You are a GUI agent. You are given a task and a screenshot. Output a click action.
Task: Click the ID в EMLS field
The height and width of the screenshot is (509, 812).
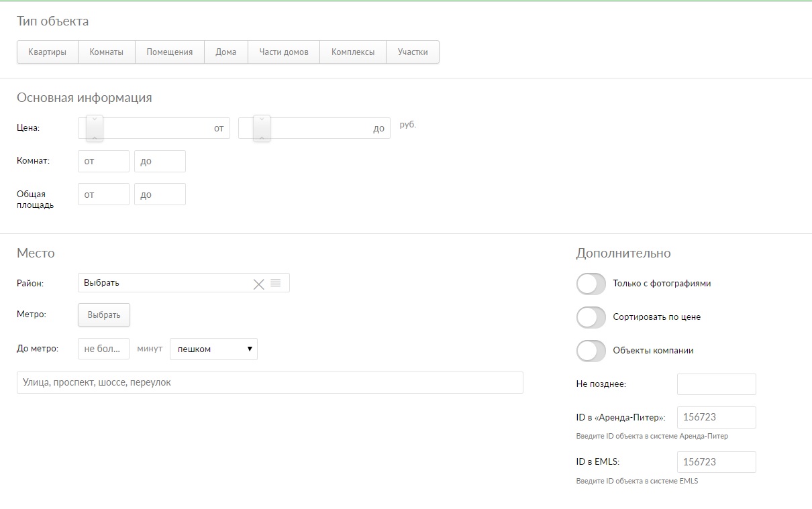[x=717, y=462]
